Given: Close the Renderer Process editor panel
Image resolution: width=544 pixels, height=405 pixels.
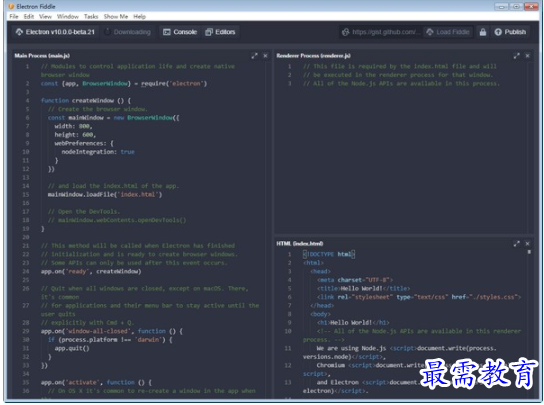Looking at the screenshot, I should (x=528, y=56).
